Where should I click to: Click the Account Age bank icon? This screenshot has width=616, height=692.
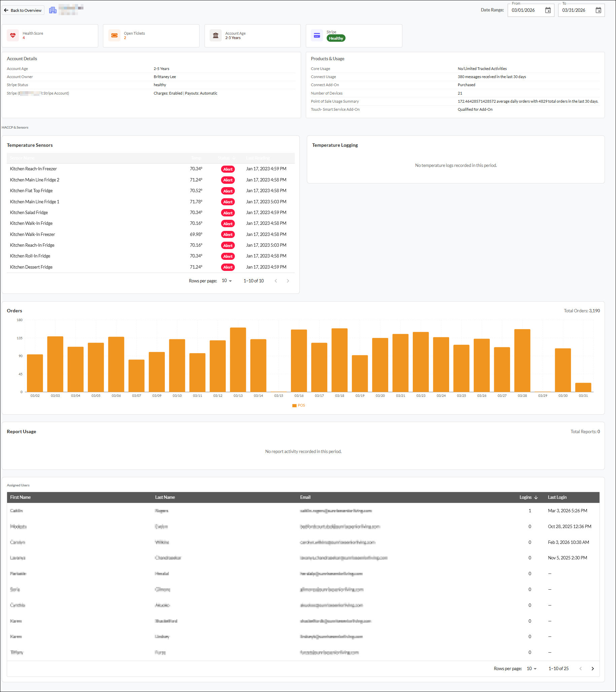pos(216,35)
